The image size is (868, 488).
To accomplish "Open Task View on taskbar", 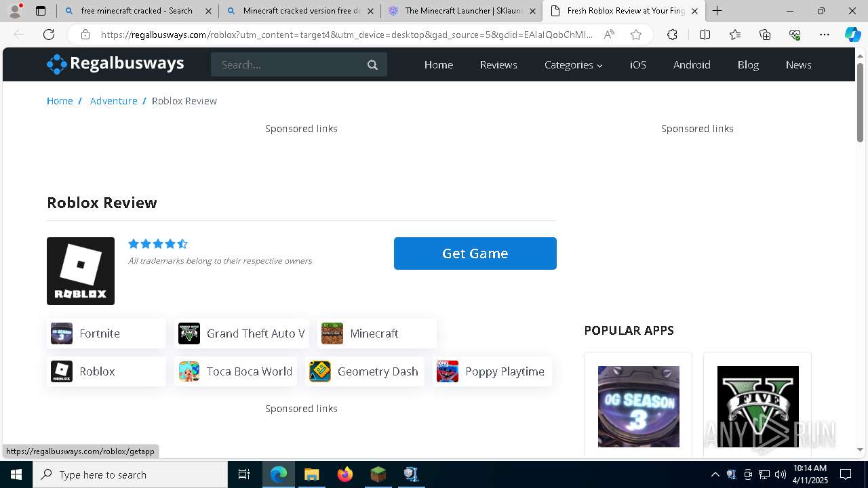I will click(244, 474).
